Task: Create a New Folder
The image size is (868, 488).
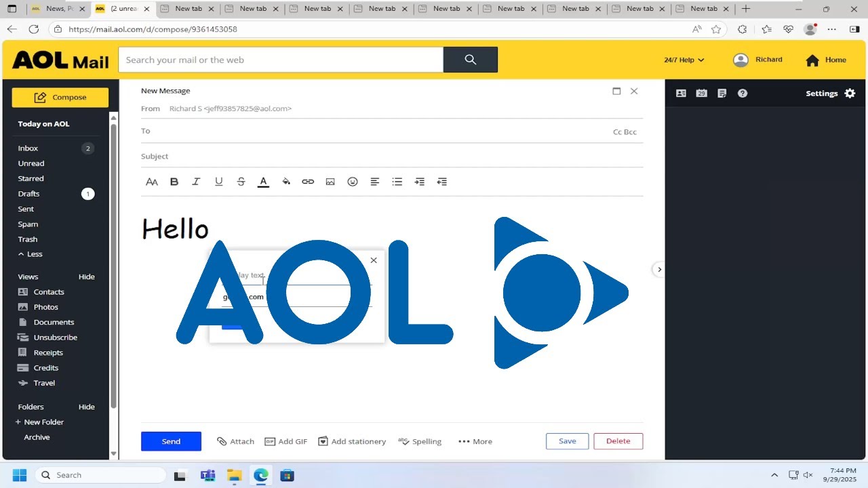Action: (x=39, y=422)
